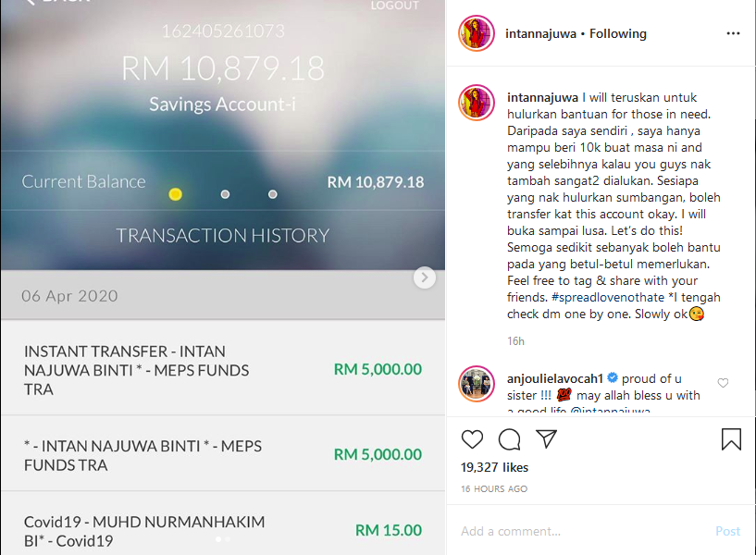This screenshot has width=756, height=555.
Task: Share post via paper plane icon
Action: tap(547, 438)
